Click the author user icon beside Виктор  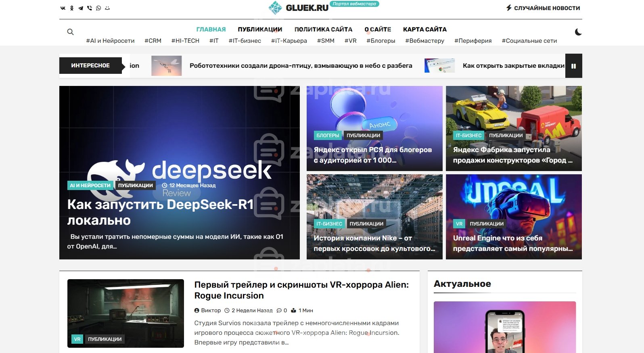(x=197, y=311)
